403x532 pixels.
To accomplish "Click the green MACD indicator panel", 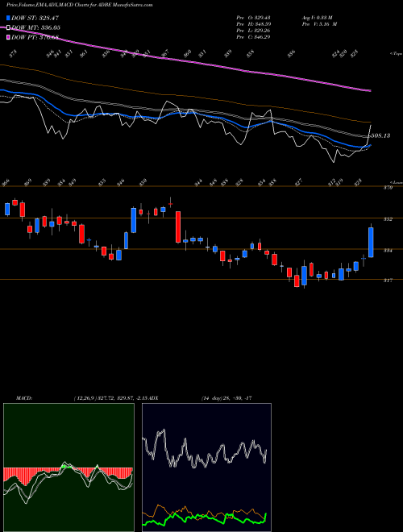I will [69, 468].
